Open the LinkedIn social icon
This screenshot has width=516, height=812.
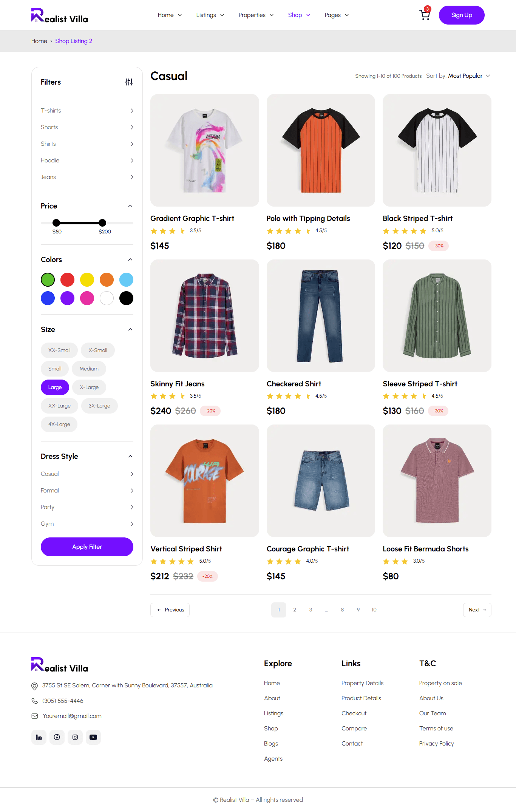pos(39,737)
